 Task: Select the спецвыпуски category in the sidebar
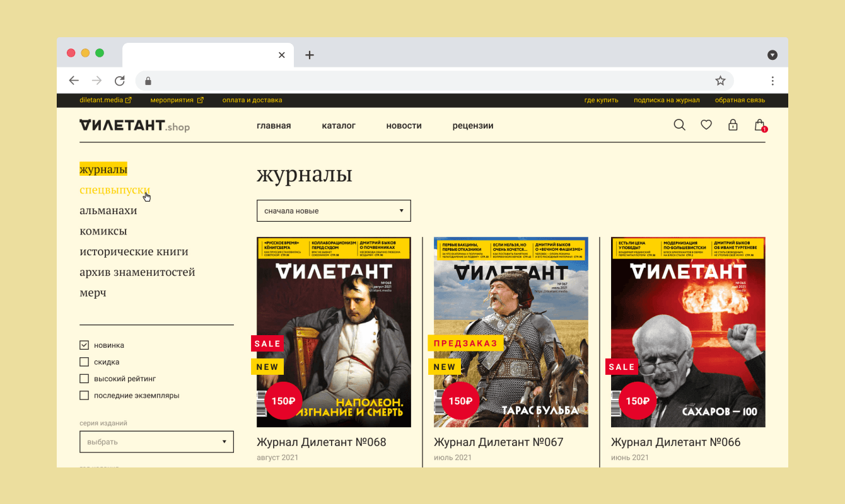(x=115, y=190)
